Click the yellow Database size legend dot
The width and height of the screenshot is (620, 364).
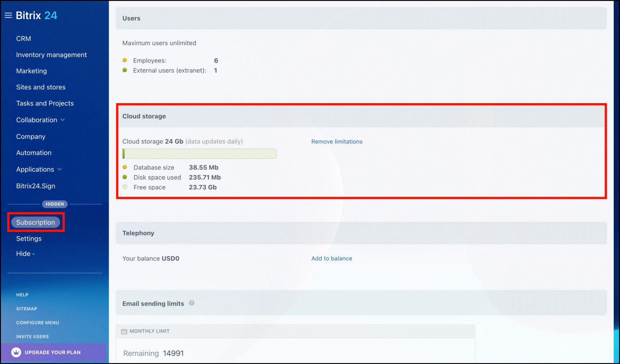coord(125,167)
